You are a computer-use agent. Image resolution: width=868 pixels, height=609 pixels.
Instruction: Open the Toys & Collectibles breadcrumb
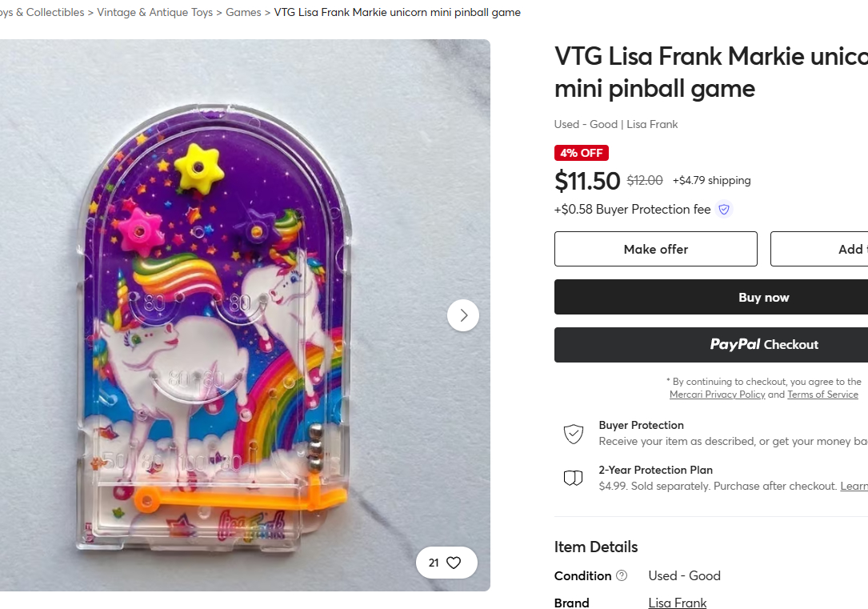click(42, 12)
